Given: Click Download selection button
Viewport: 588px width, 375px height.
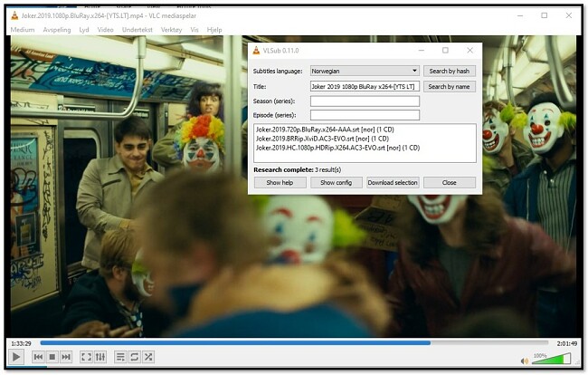Looking at the screenshot, I should click(393, 182).
